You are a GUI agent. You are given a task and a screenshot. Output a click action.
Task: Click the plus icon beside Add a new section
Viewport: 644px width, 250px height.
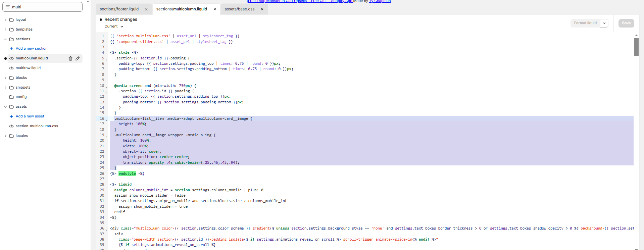click(x=11, y=49)
